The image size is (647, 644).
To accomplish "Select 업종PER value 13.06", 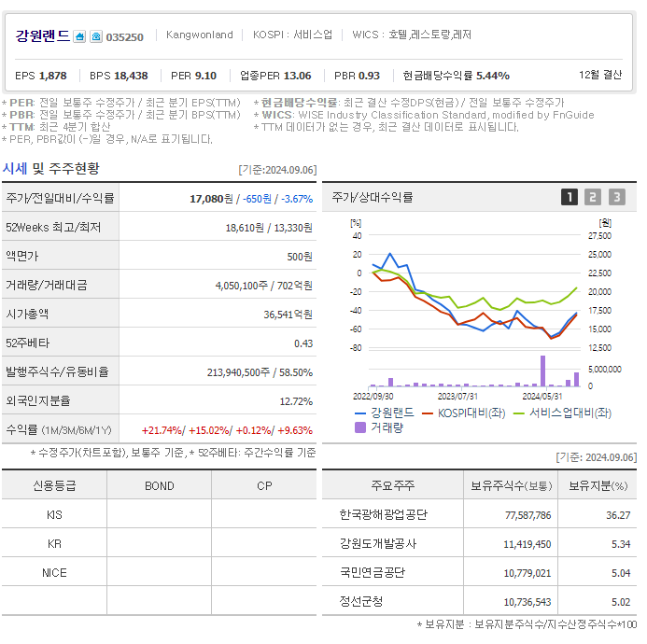I will tap(298, 76).
